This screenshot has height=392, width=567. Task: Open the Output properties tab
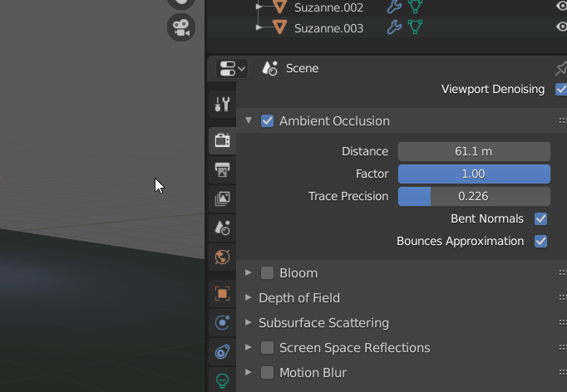pyautogui.click(x=222, y=169)
